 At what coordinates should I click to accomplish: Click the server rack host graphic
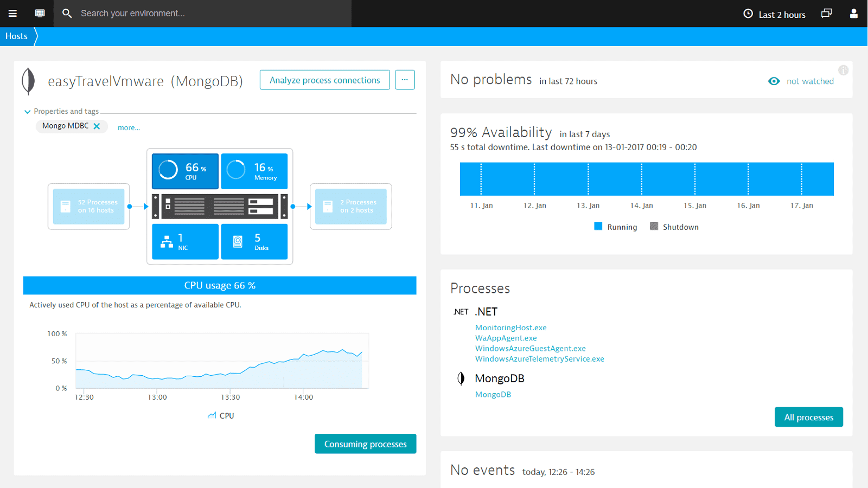[x=220, y=207]
